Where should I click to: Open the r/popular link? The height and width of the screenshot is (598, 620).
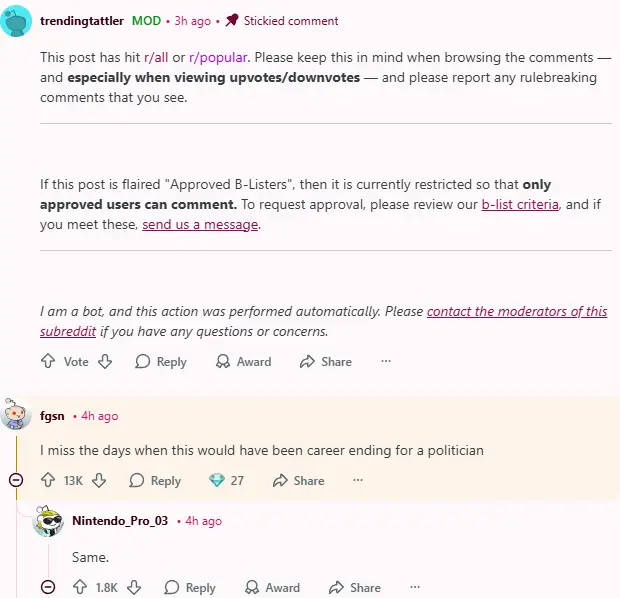216,58
